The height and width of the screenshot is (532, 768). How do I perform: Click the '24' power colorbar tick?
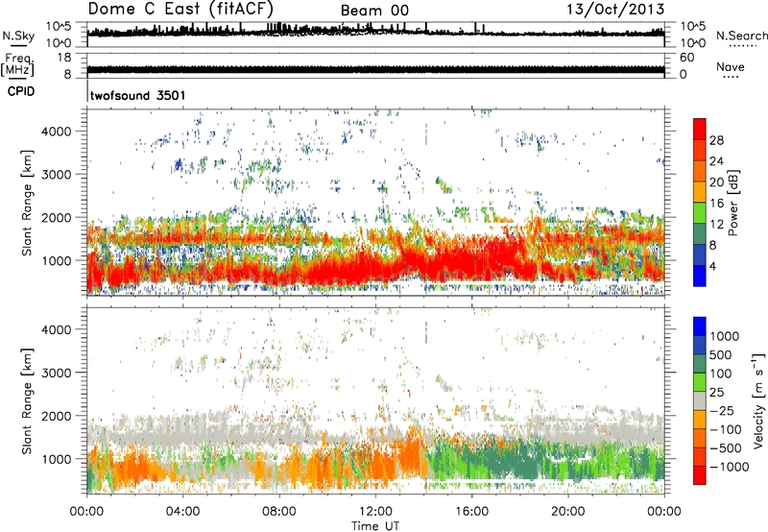[x=716, y=161]
